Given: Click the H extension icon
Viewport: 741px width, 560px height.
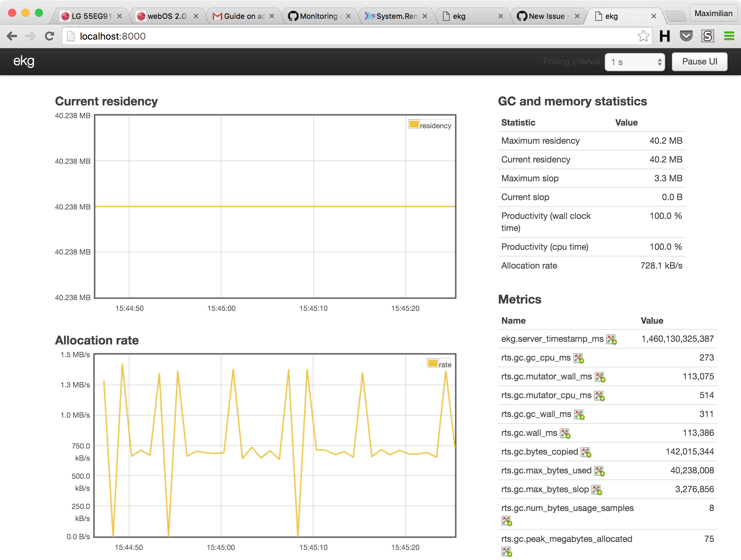Looking at the screenshot, I should click(x=664, y=36).
